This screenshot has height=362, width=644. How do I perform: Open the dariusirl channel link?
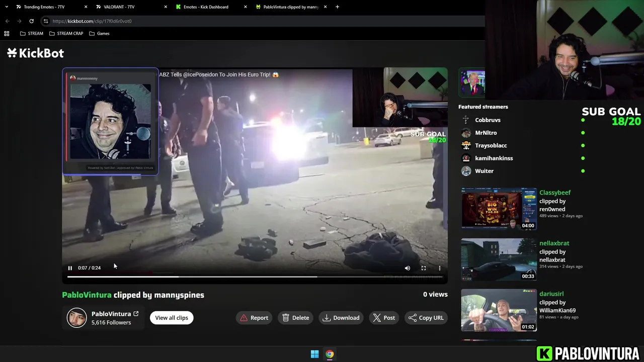[551, 294]
